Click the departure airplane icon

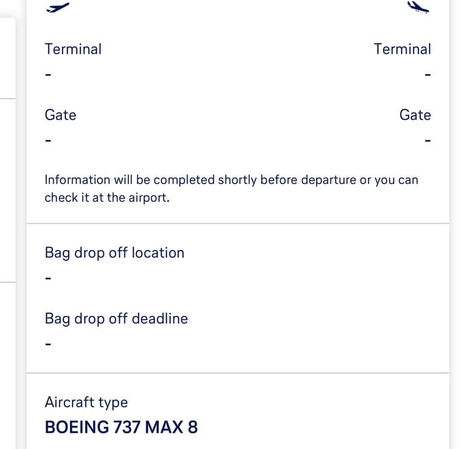click(58, 7)
